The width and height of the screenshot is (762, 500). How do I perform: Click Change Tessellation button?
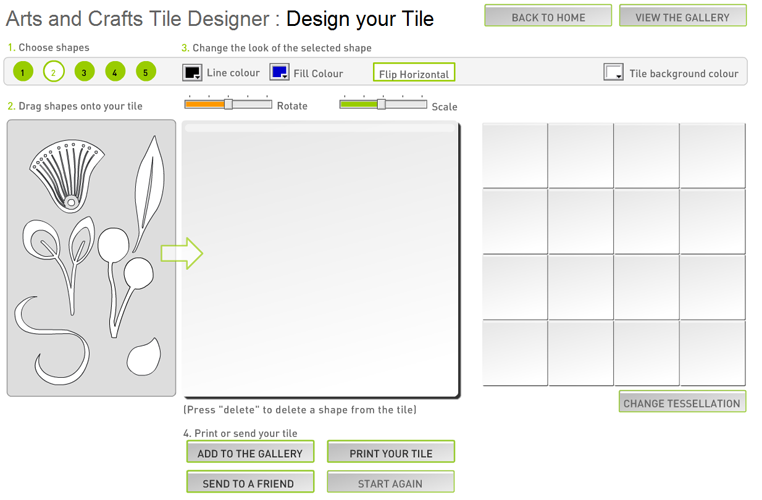682,402
